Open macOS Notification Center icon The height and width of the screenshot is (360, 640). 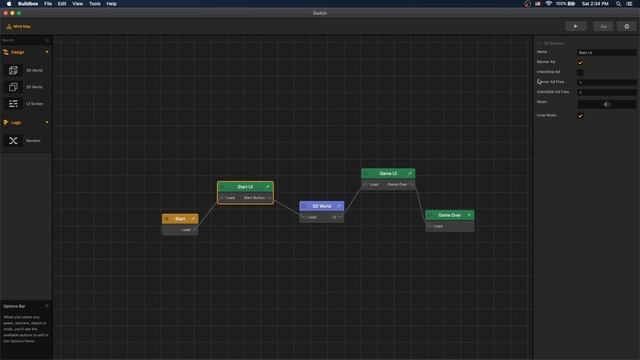tap(629, 4)
